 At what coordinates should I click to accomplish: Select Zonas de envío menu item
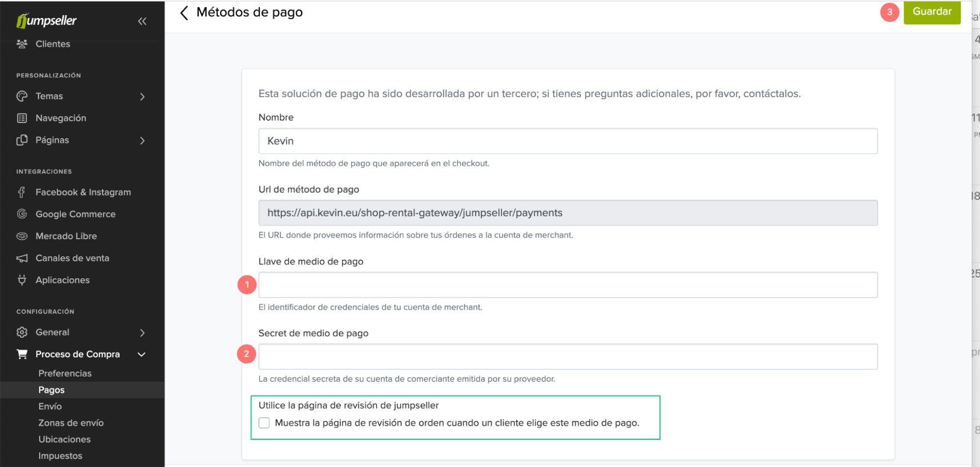pos(71,423)
